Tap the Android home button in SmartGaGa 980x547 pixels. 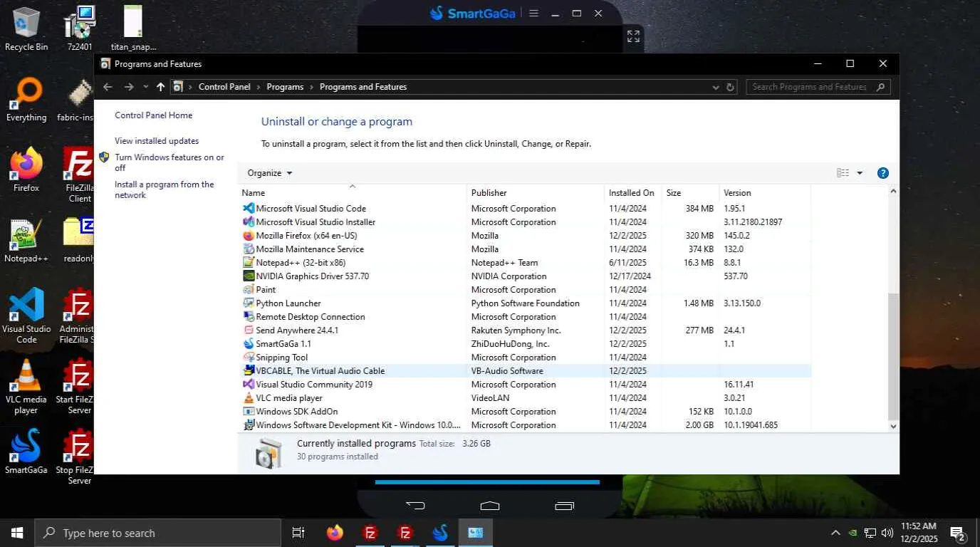coord(490,506)
